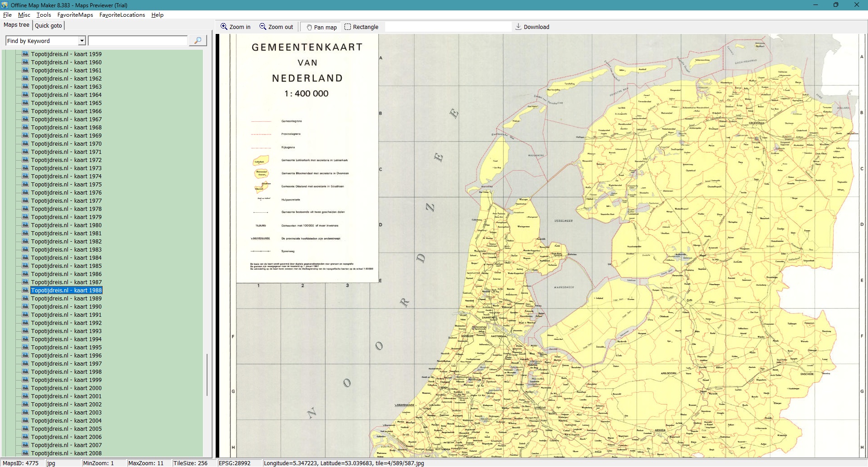Click the map icon beside kaart 1975
This screenshot has width=868, height=467.
[x=25, y=184]
